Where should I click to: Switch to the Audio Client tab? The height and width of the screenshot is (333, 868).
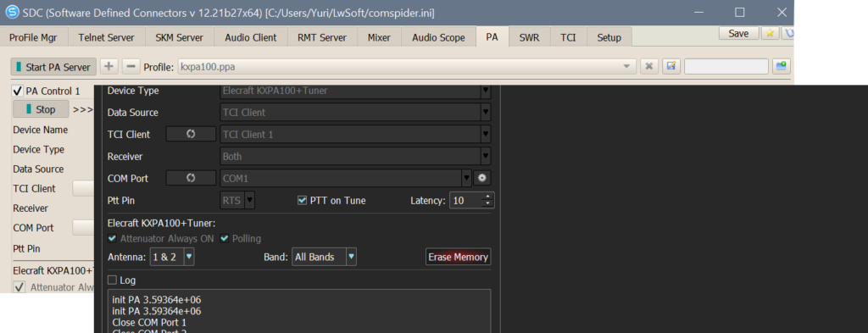[251, 37]
